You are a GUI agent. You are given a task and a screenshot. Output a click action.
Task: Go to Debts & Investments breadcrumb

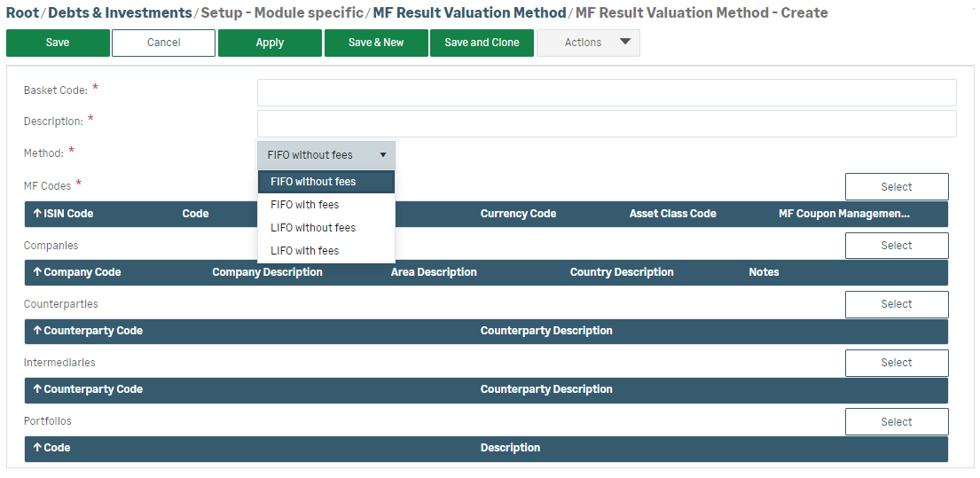(120, 13)
